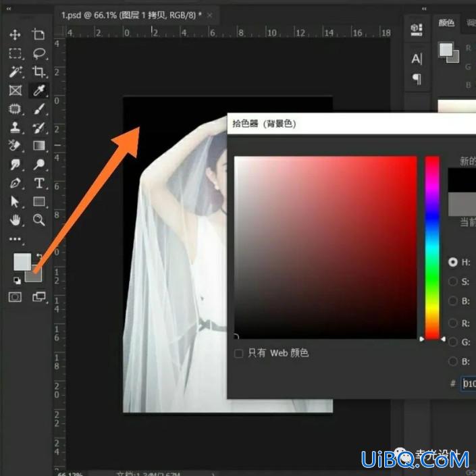The image size is (476, 476).
Task: Click the vertical hue spectrum slider
Action: pyautogui.click(x=432, y=247)
